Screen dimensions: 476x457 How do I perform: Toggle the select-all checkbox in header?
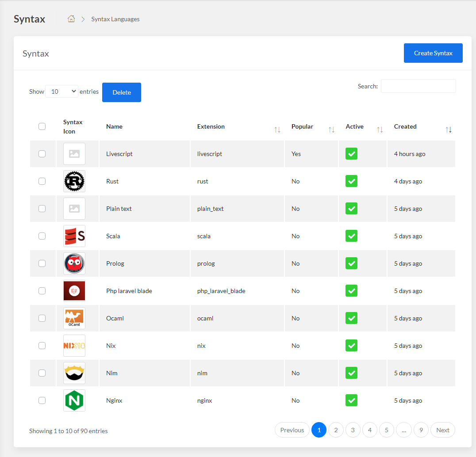coord(42,126)
